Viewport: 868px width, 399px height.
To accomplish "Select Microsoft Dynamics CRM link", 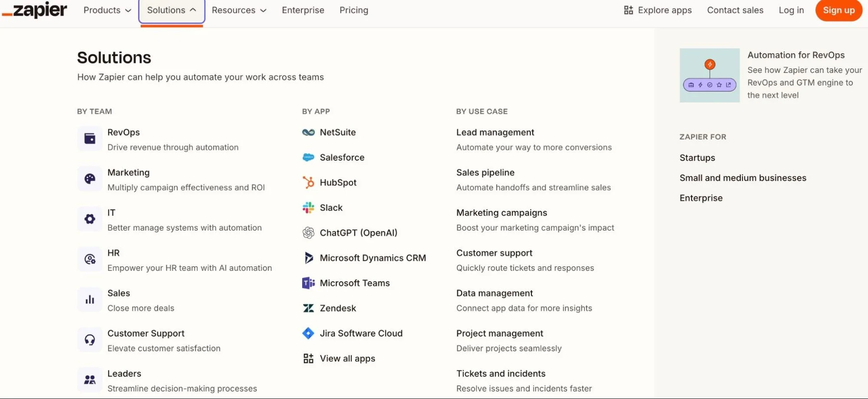I will pyautogui.click(x=373, y=258).
